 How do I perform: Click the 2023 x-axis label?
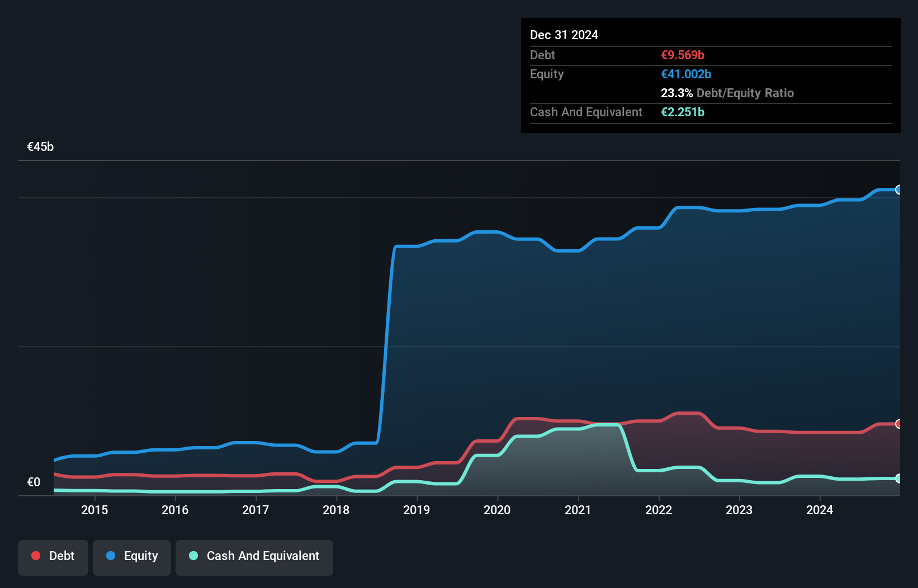point(739,510)
